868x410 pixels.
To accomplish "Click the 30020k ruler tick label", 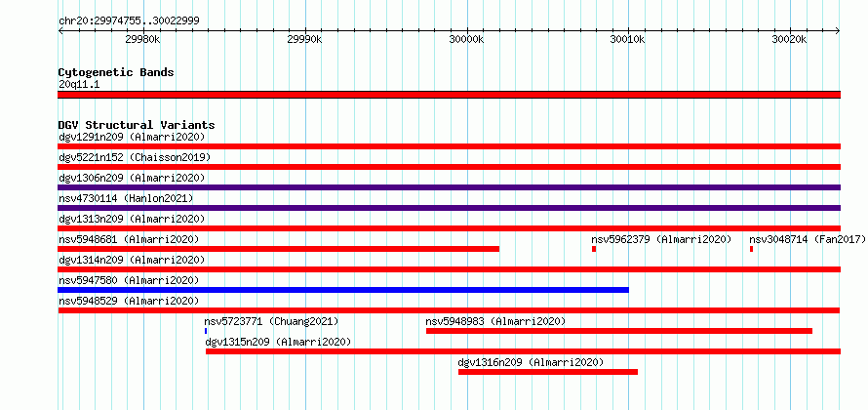I will click(x=790, y=39).
